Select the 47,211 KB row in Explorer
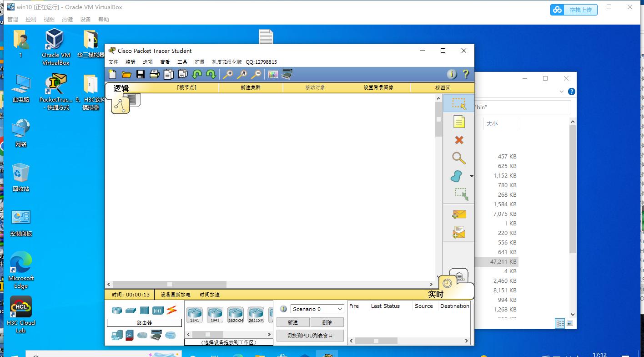 496,262
